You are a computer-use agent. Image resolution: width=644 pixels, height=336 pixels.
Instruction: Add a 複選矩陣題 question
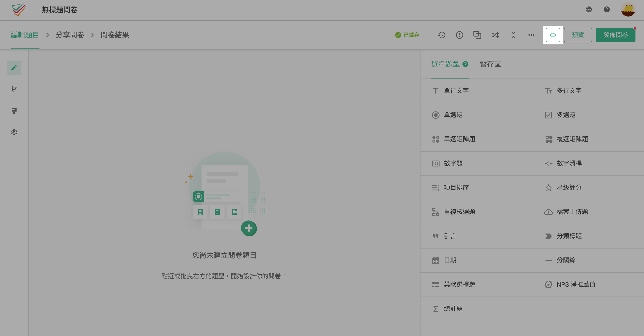[589, 139]
